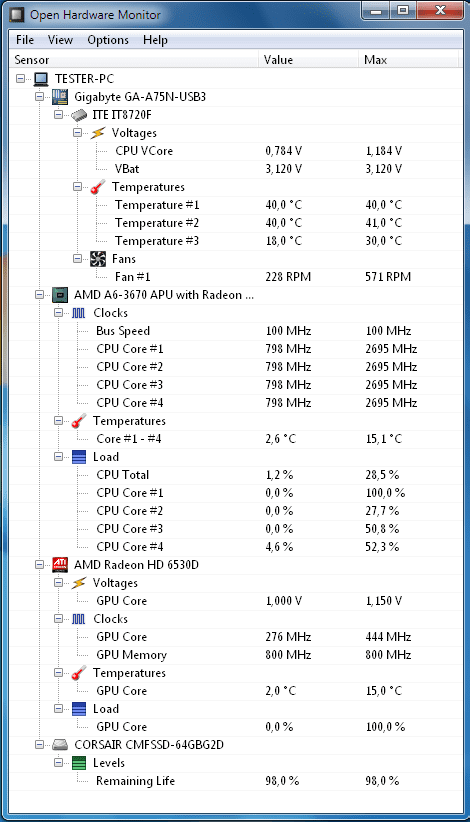
Task: Click the Max column header
Action: [x=408, y=60]
